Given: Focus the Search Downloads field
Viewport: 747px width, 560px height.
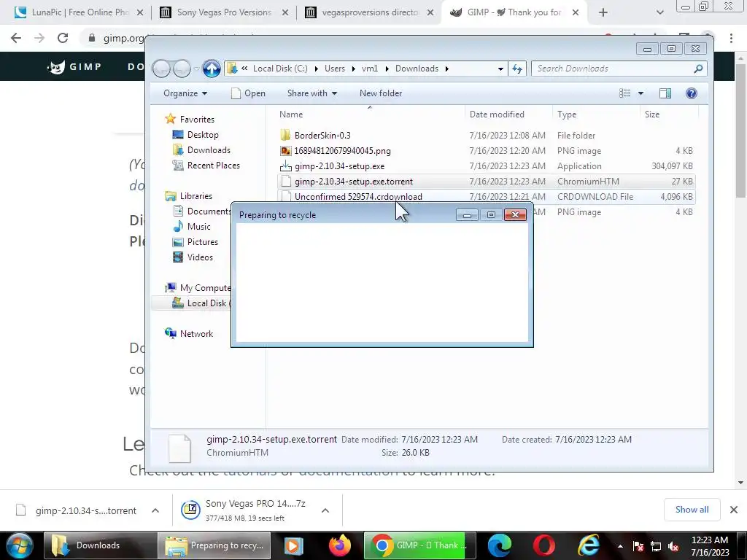Looking at the screenshot, I should point(619,69).
